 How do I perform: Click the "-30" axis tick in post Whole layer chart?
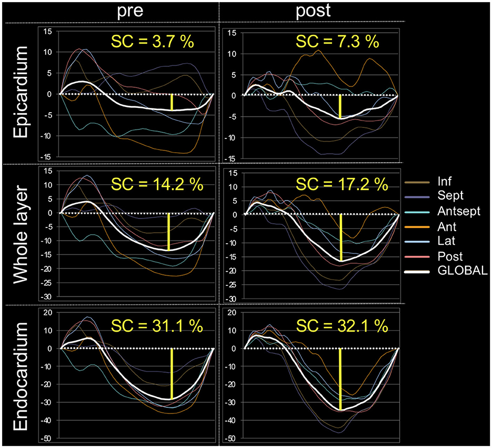(231, 299)
